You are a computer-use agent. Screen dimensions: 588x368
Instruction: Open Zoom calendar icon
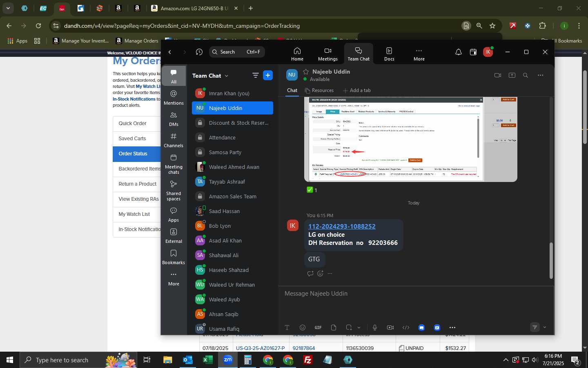[x=473, y=52]
